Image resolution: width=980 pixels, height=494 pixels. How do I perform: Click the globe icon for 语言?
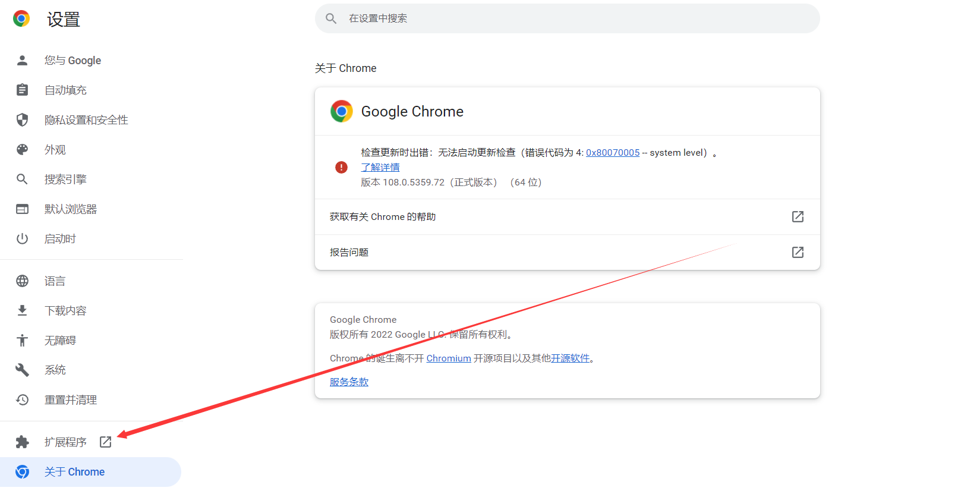[22, 281]
